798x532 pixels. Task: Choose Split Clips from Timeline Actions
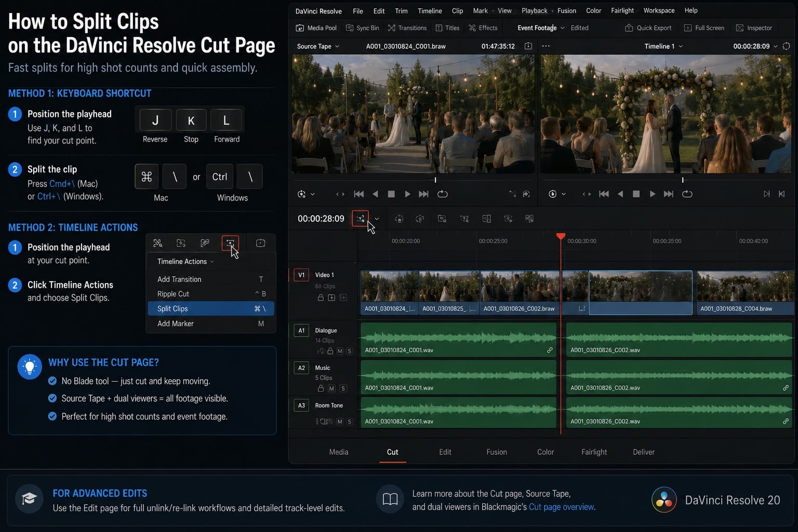click(211, 309)
